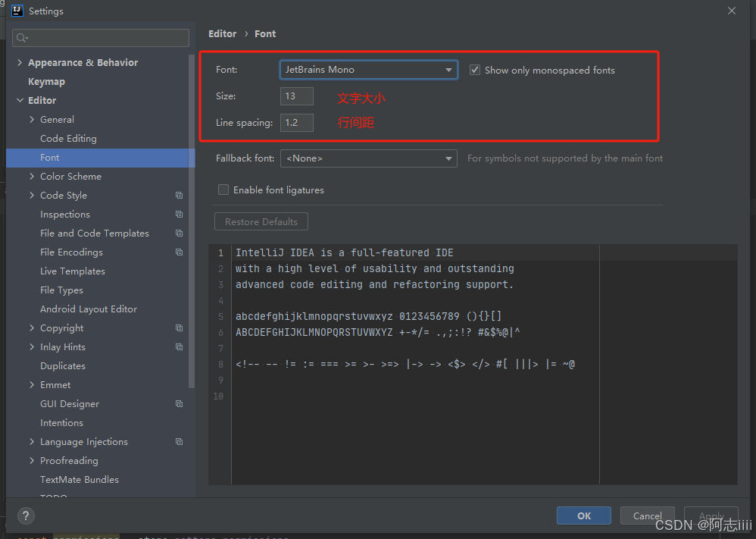This screenshot has width=756, height=539.
Task: Expand Appearance & Behavior section
Action: pyautogui.click(x=20, y=62)
